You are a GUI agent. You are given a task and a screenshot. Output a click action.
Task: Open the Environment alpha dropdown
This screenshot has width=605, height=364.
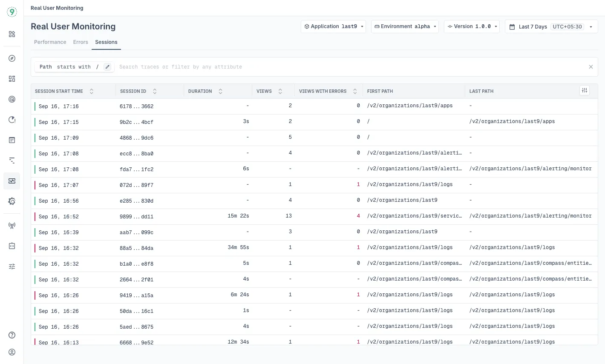[405, 26]
